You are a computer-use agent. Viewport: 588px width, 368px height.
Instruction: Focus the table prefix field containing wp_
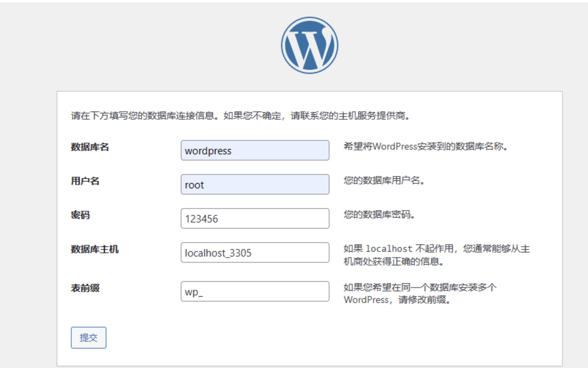pyautogui.click(x=255, y=291)
